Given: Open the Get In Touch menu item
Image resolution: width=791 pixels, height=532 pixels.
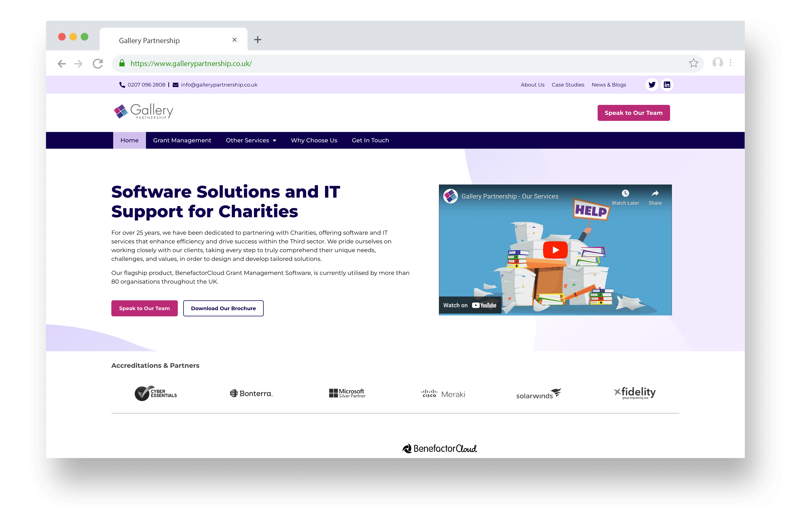Looking at the screenshot, I should coord(370,140).
